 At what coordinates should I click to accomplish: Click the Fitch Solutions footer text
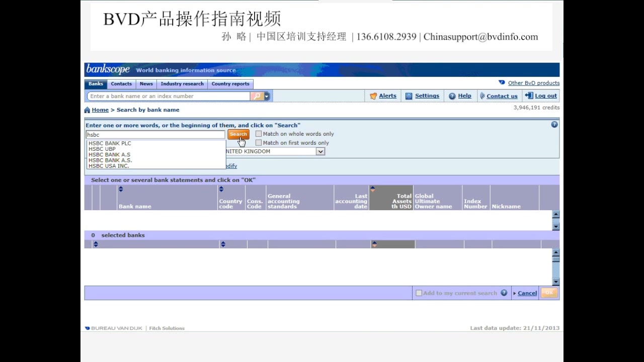point(167,328)
